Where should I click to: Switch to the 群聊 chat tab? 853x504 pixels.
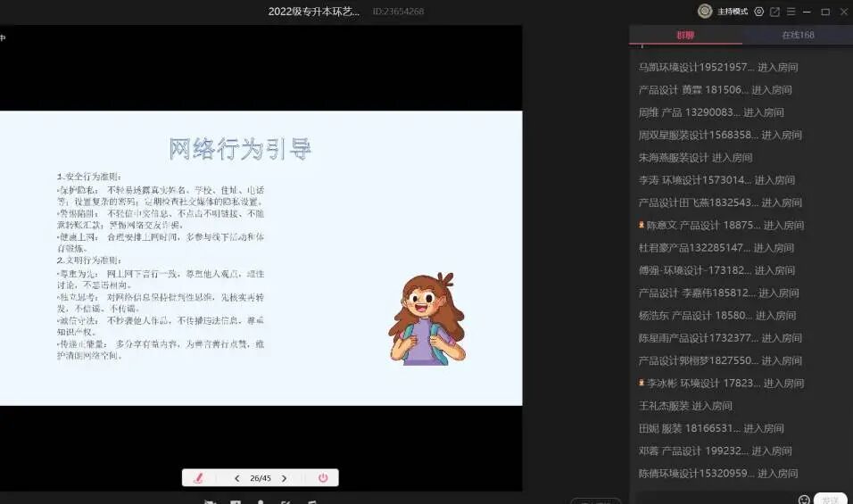[x=685, y=35]
